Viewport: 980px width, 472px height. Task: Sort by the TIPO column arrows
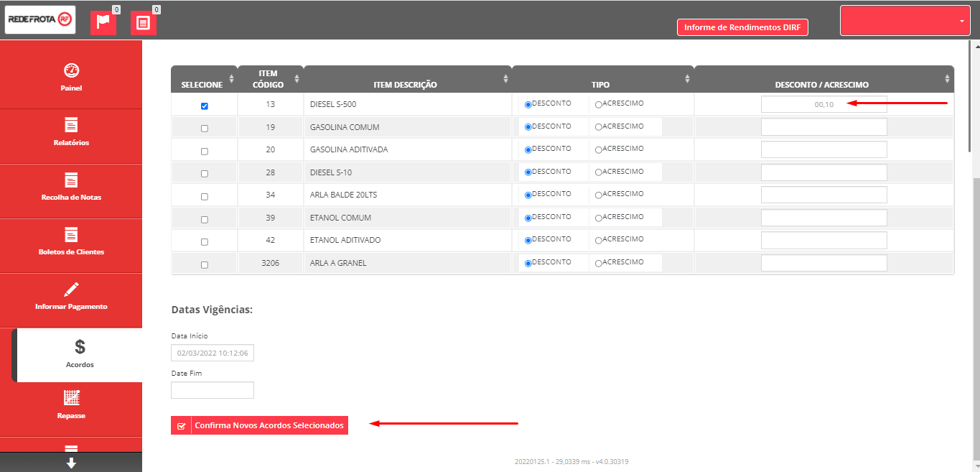tap(687, 79)
